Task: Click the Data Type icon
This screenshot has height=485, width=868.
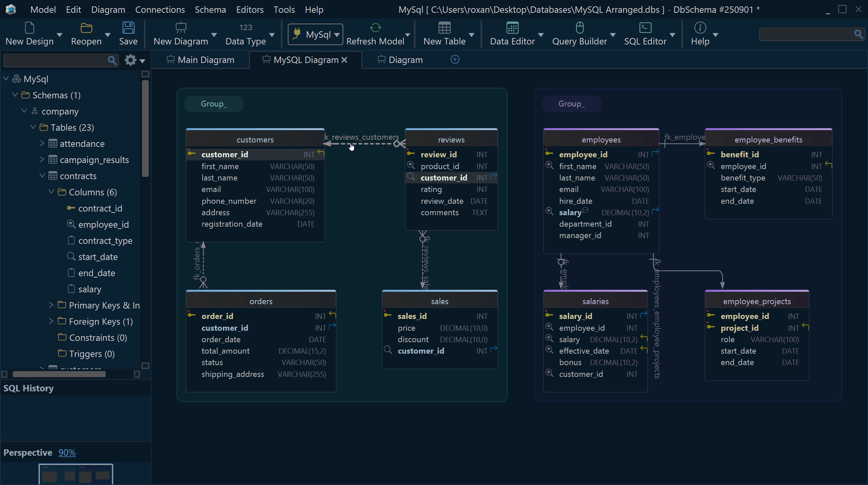Action: [x=246, y=28]
